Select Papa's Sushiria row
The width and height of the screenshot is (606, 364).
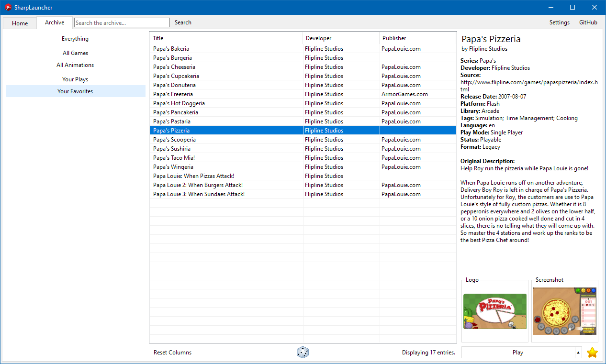click(303, 149)
